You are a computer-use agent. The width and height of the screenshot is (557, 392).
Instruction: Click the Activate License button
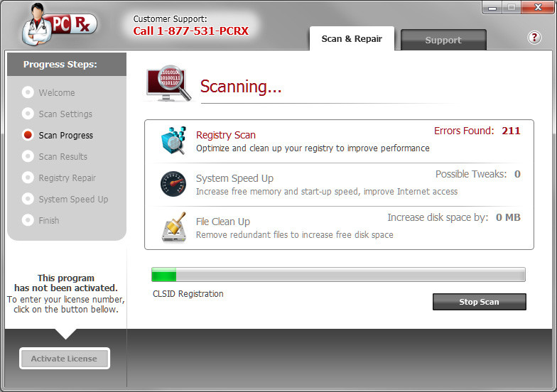64,359
